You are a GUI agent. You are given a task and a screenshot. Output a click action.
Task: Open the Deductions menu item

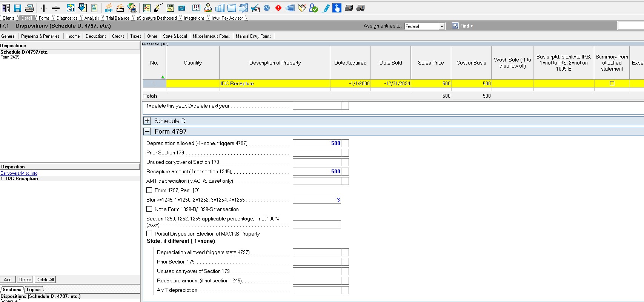coord(96,36)
